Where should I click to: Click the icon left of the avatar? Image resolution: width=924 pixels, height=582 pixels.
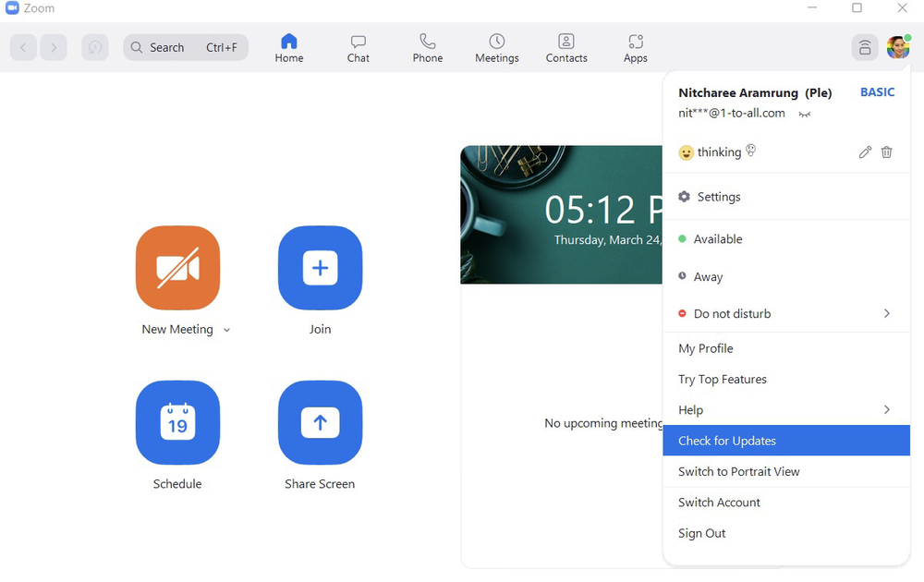point(865,47)
